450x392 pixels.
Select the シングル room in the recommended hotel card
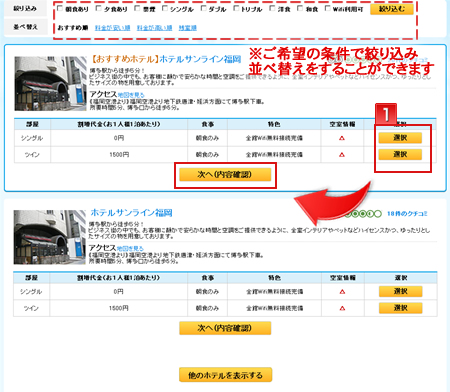click(400, 138)
